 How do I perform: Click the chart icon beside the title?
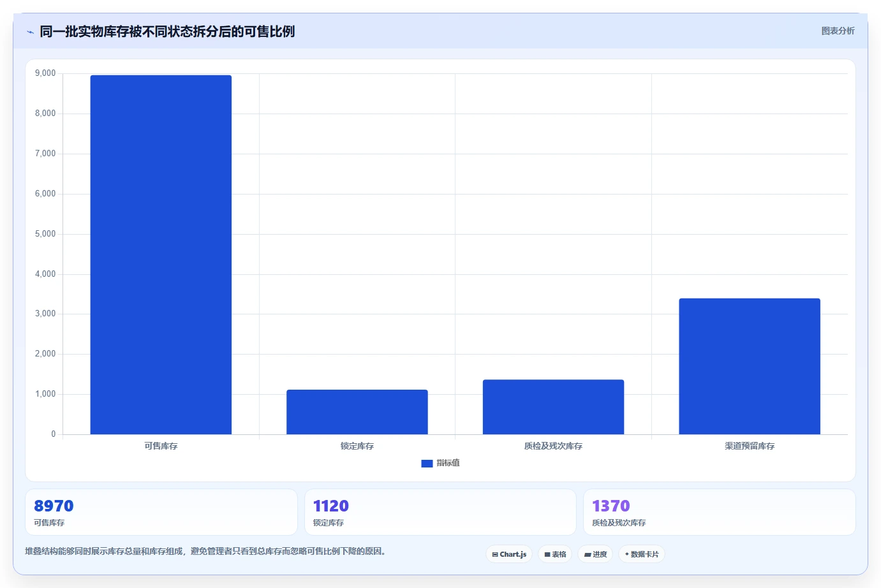coord(30,32)
